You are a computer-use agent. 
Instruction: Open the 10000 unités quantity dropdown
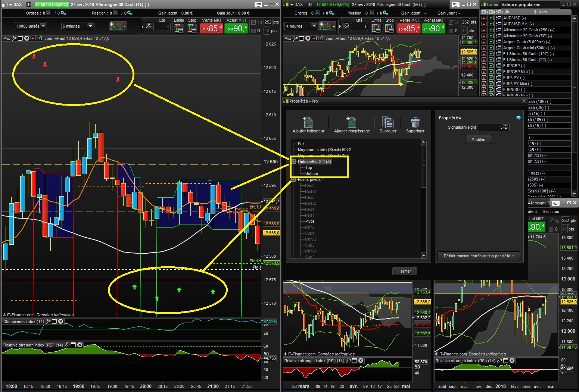44,26
